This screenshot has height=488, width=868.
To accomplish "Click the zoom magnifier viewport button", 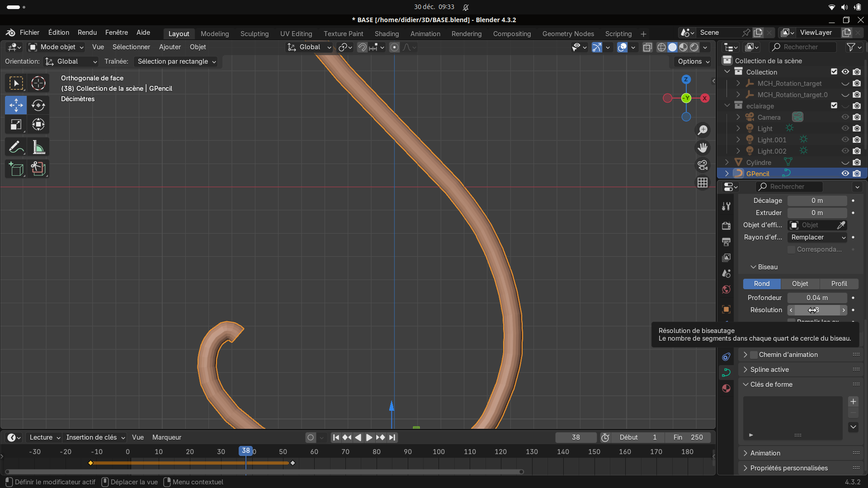I will (703, 130).
